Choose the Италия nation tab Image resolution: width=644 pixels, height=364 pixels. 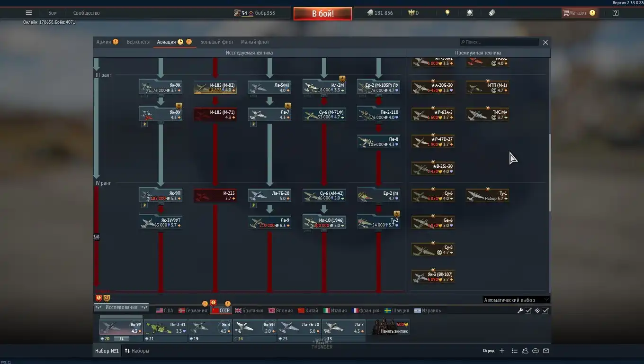click(335, 311)
